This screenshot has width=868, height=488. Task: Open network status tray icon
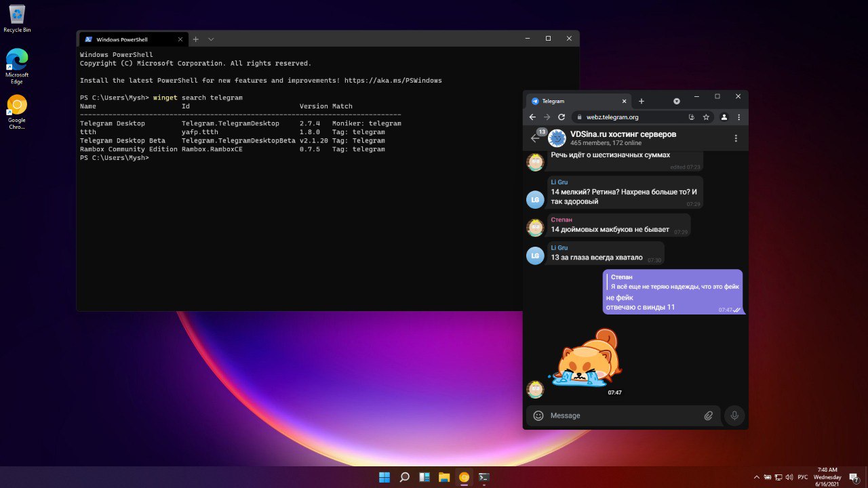point(778,477)
